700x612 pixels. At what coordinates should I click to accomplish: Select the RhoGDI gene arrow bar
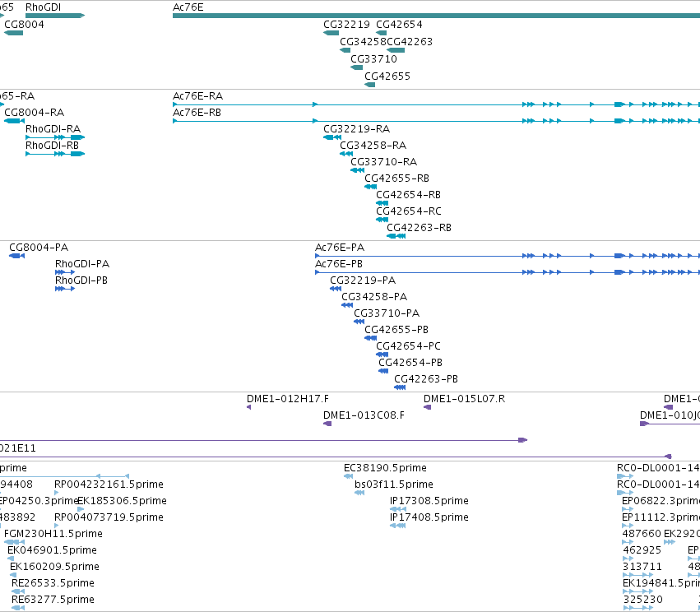[x=55, y=16]
